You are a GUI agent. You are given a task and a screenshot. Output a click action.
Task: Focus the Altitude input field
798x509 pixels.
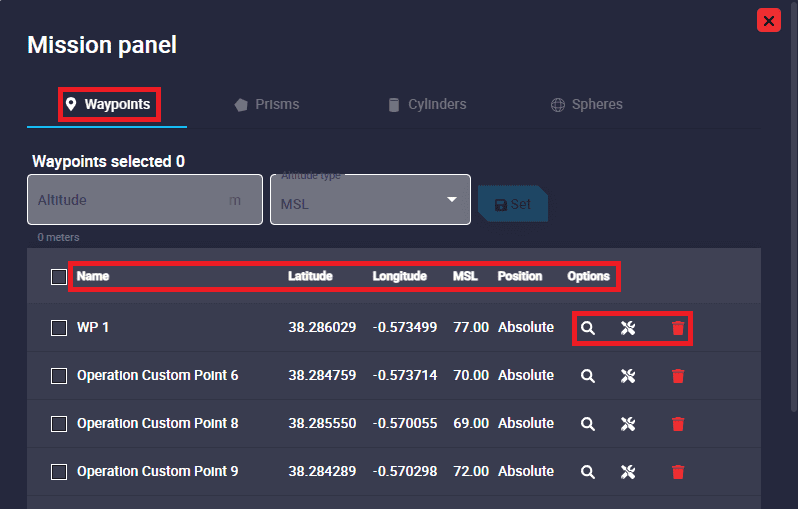(130, 200)
